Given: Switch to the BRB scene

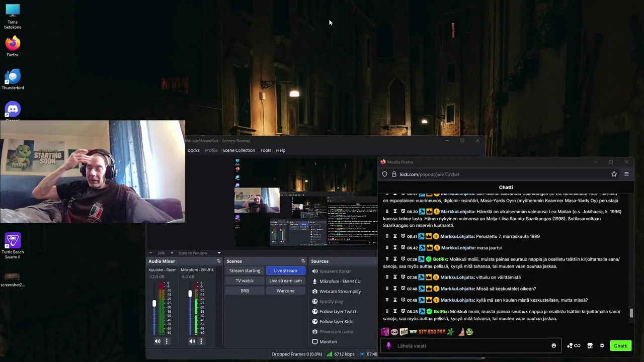Looking at the screenshot, I should click(x=245, y=291).
